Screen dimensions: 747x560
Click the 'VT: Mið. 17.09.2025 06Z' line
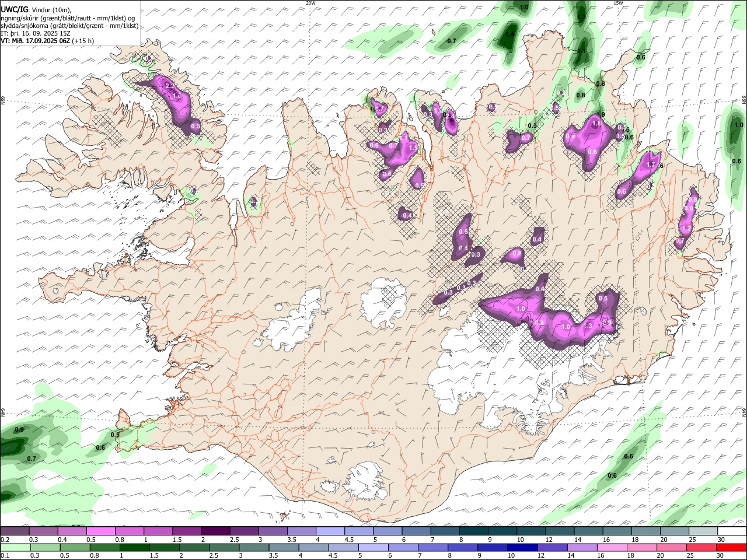pyautogui.click(x=36, y=41)
